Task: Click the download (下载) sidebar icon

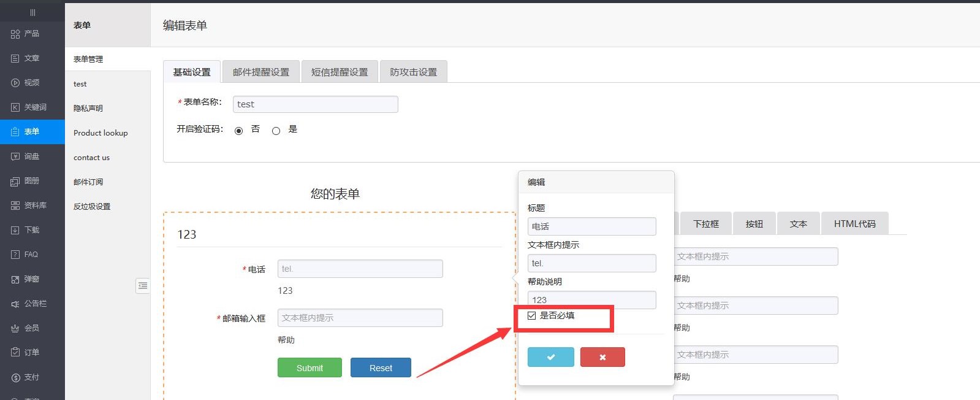Action: coord(15,230)
